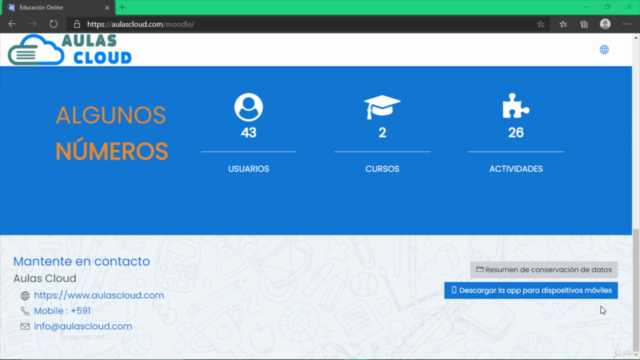
Task: Click the Aulas Cloud logo
Action: click(x=70, y=50)
